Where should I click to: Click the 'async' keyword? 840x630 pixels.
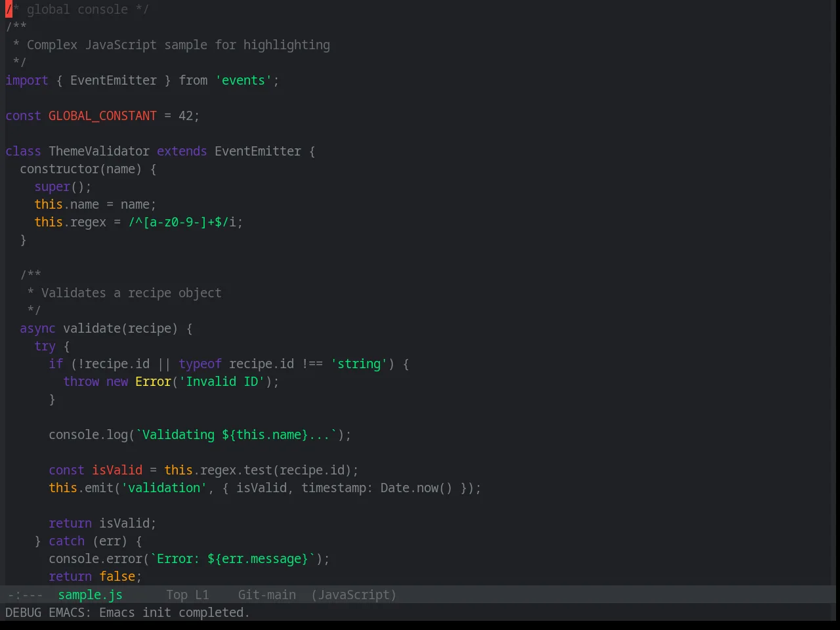pos(37,328)
